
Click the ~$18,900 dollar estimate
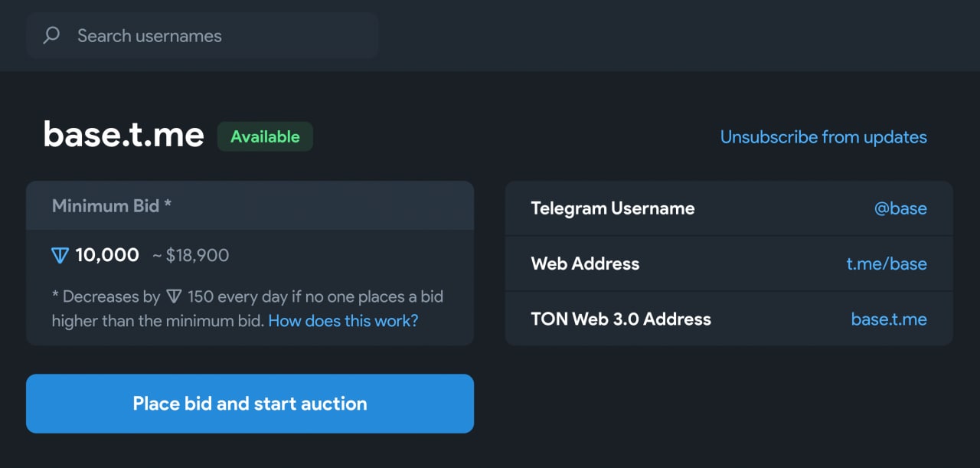pos(191,255)
